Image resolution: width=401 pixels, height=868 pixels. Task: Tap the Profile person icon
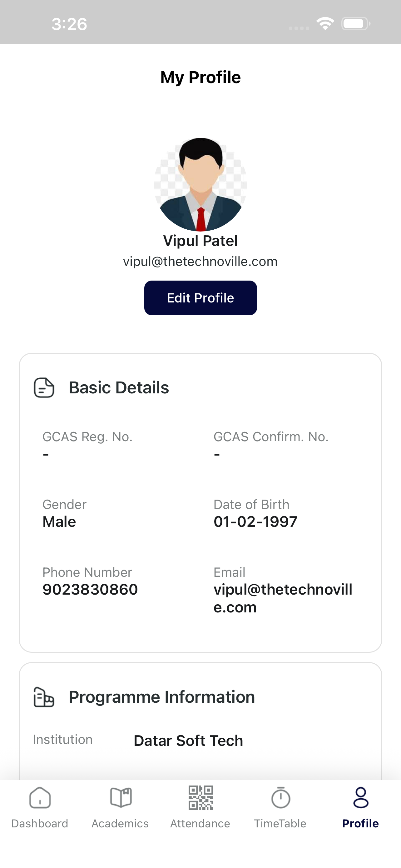[x=361, y=798]
